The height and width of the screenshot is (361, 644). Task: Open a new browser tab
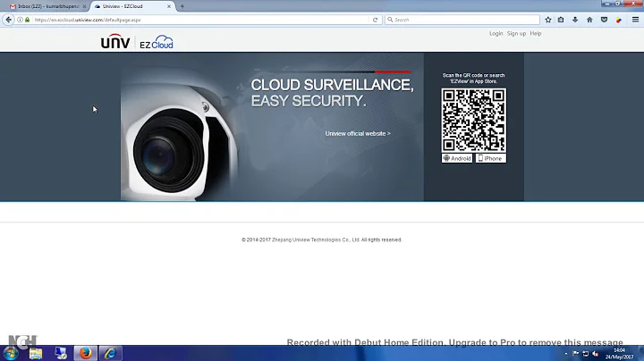coord(182,6)
